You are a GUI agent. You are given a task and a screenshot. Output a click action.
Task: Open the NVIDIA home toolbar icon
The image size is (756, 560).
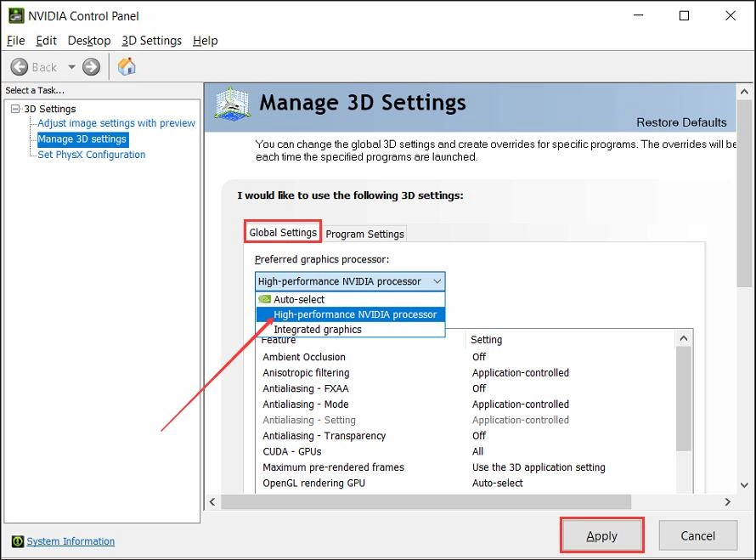126,65
